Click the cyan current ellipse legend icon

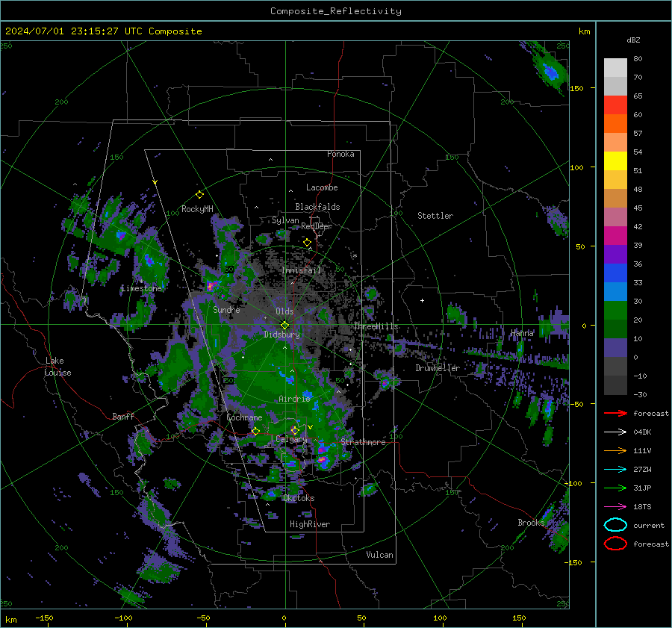coord(615,525)
